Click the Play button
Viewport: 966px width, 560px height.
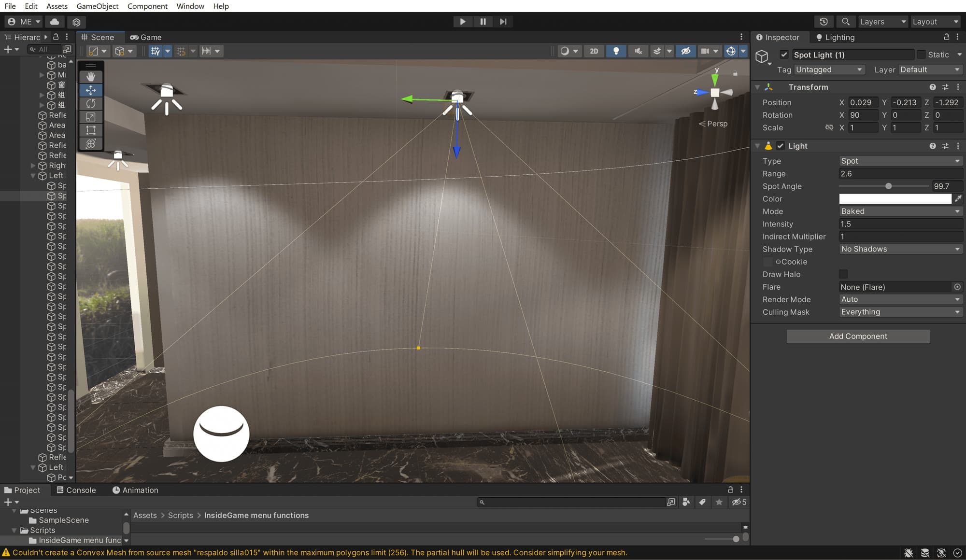(x=463, y=22)
